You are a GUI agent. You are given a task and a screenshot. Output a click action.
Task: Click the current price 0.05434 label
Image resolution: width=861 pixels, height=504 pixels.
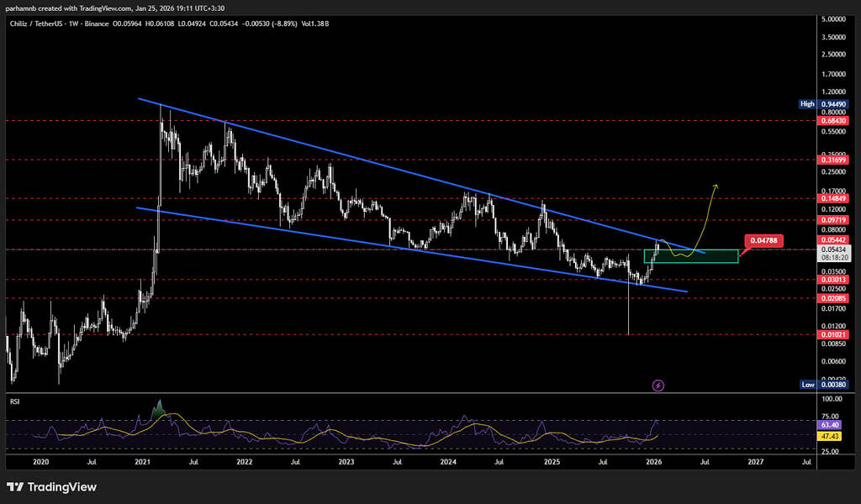(833, 250)
